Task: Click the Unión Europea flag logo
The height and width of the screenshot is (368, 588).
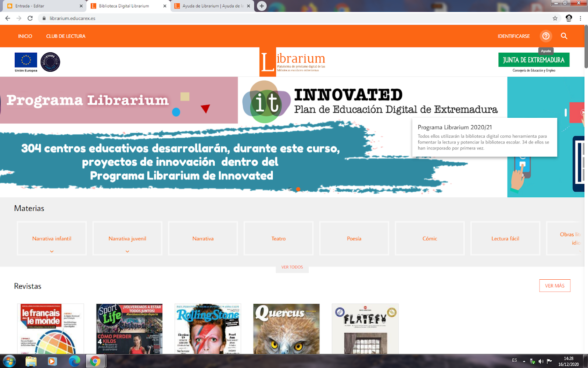Action: pyautogui.click(x=26, y=62)
